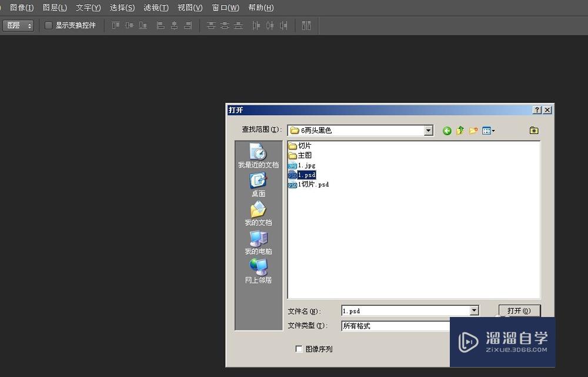588x377 pixels.
Task: Click the distribute left edges icon
Action: [x=256, y=25]
